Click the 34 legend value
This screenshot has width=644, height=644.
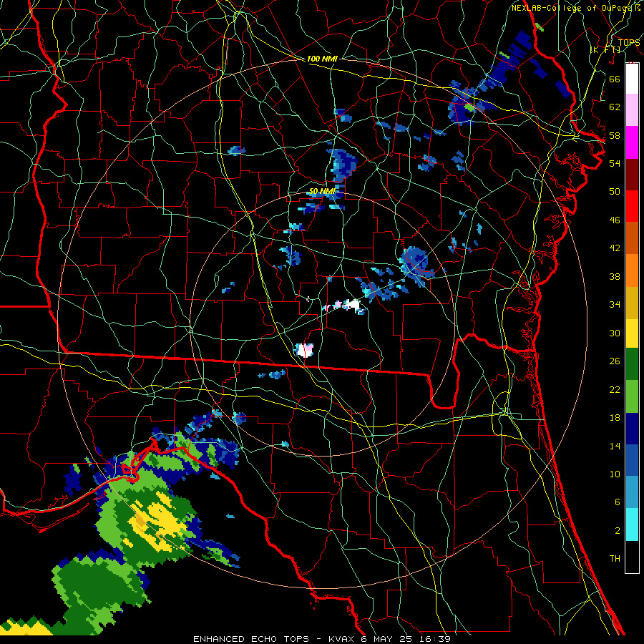coord(615,305)
